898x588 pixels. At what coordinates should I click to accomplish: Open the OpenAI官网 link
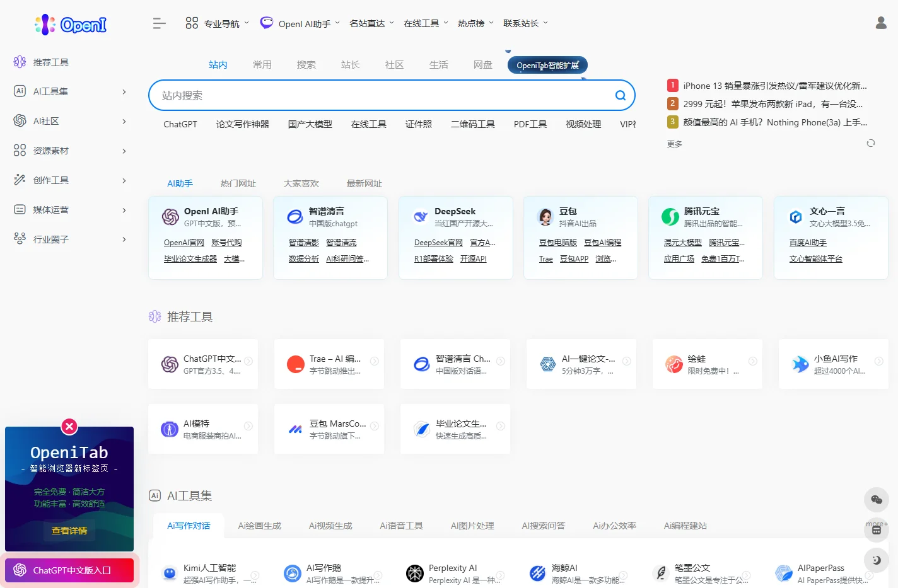184,243
